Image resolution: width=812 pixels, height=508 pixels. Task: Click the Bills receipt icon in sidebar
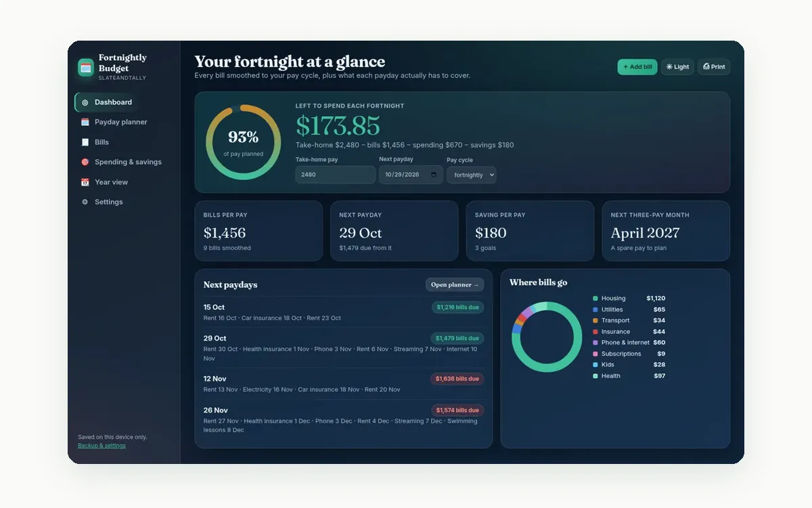(x=85, y=142)
